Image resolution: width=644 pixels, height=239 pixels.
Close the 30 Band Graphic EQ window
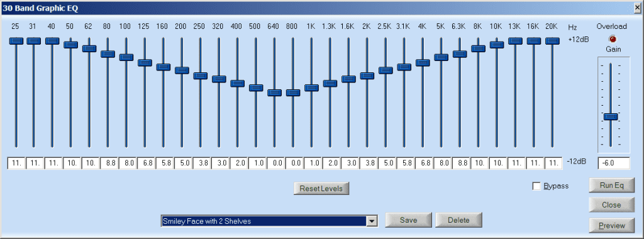click(638, 7)
